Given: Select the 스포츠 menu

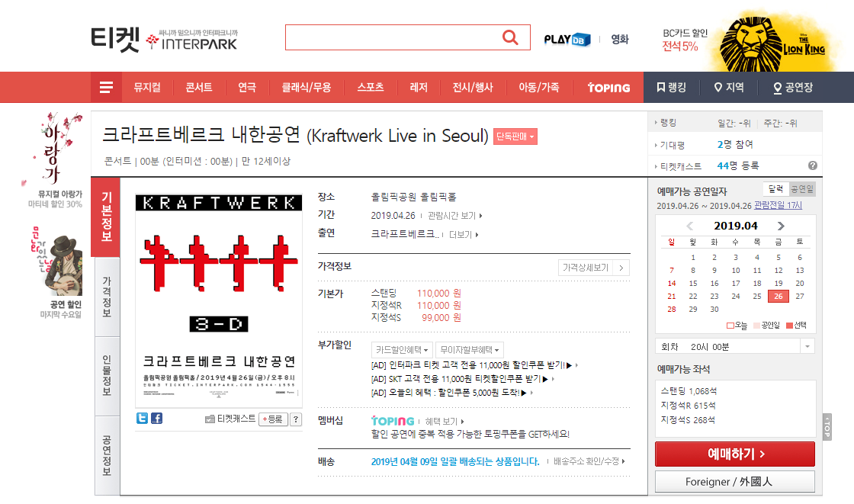Looking at the screenshot, I should pyautogui.click(x=371, y=87).
